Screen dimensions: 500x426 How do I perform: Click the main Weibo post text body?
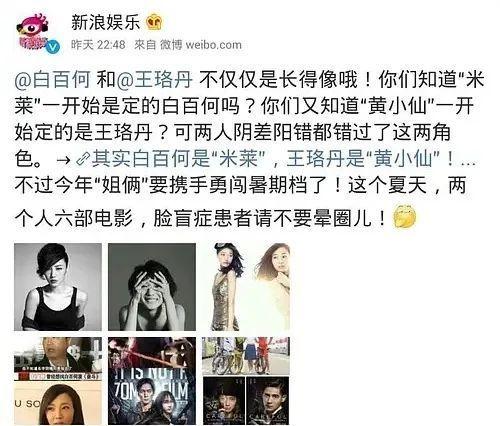(249, 150)
